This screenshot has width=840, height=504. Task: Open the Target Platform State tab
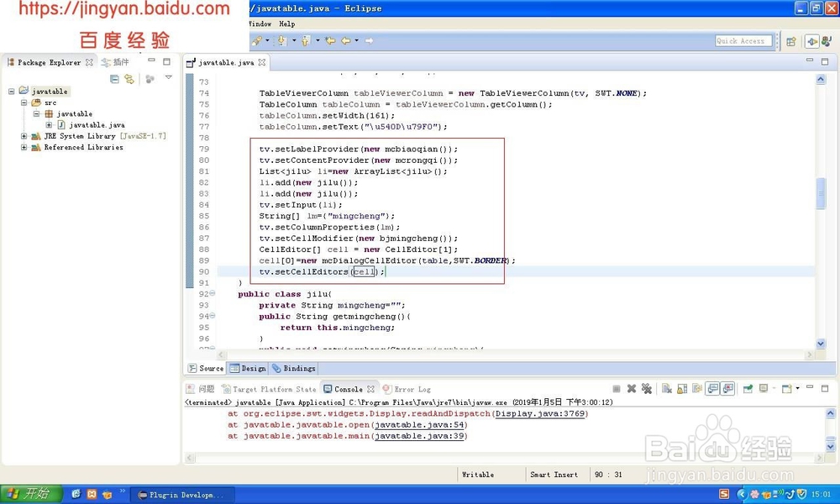pos(270,390)
